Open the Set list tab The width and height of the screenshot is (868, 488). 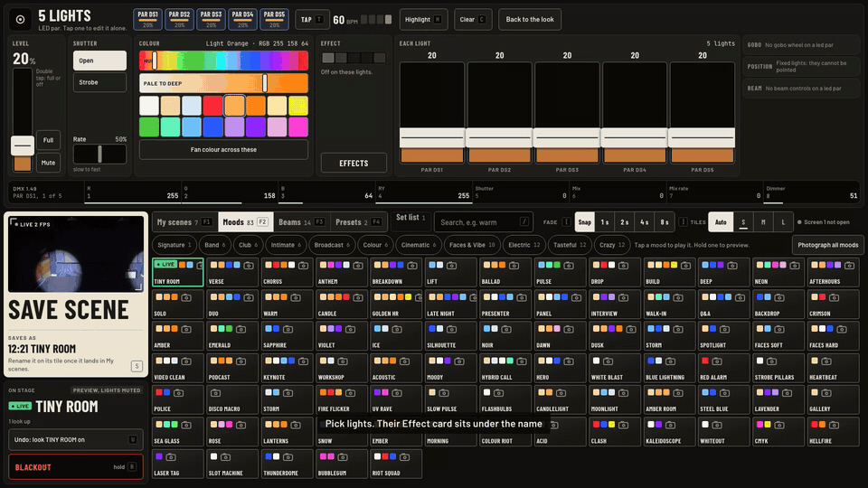410,218
